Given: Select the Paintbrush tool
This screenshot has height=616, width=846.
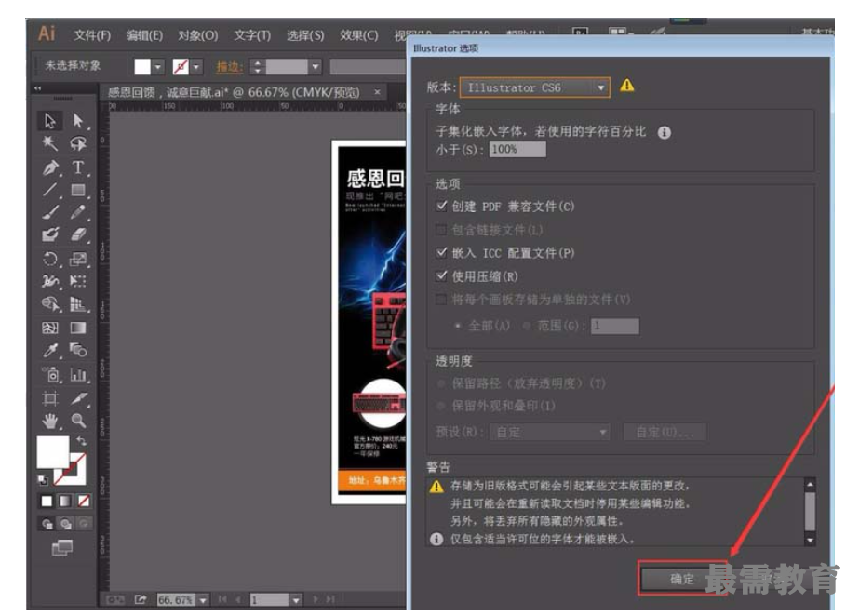Looking at the screenshot, I should (50, 212).
